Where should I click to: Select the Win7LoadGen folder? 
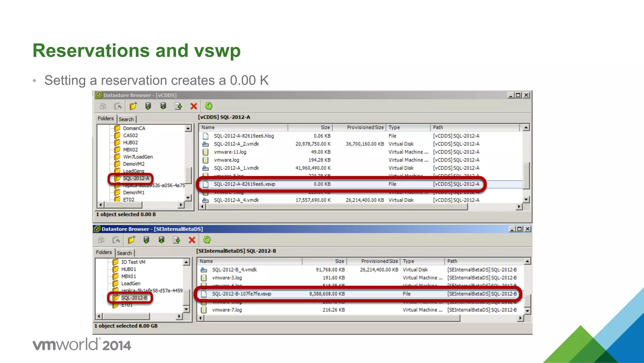click(x=138, y=157)
